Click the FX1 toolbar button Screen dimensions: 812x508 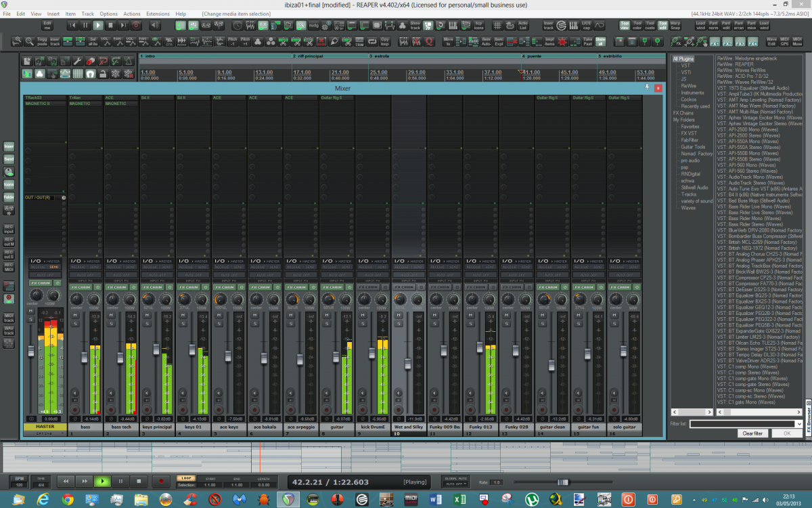click(x=714, y=41)
